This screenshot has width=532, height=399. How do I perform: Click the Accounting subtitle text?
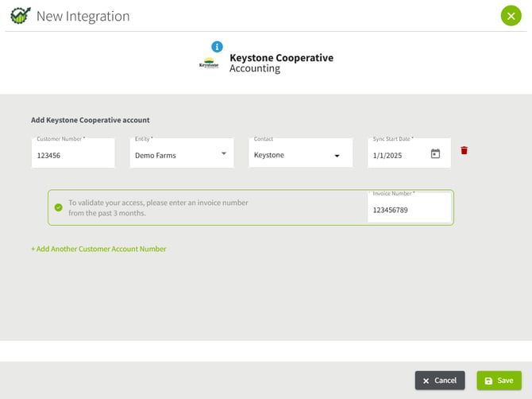pyautogui.click(x=254, y=69)
